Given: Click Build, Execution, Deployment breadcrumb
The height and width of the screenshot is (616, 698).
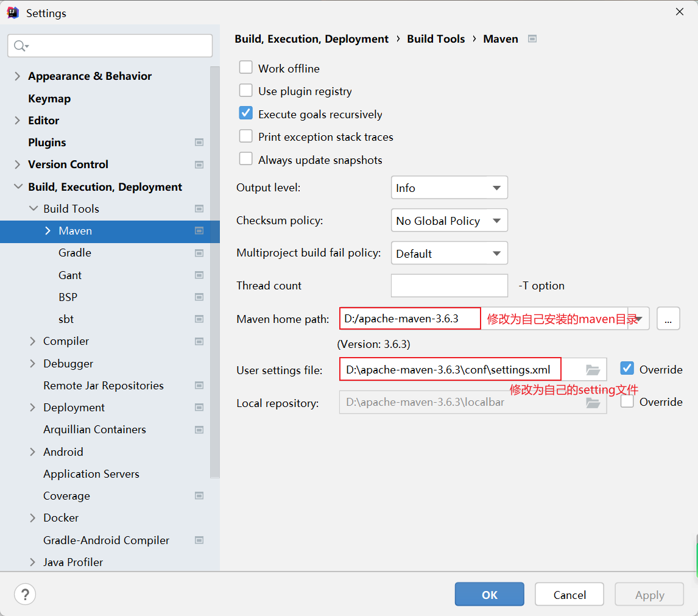Looking at the screenshot, I should coord(312,39).
